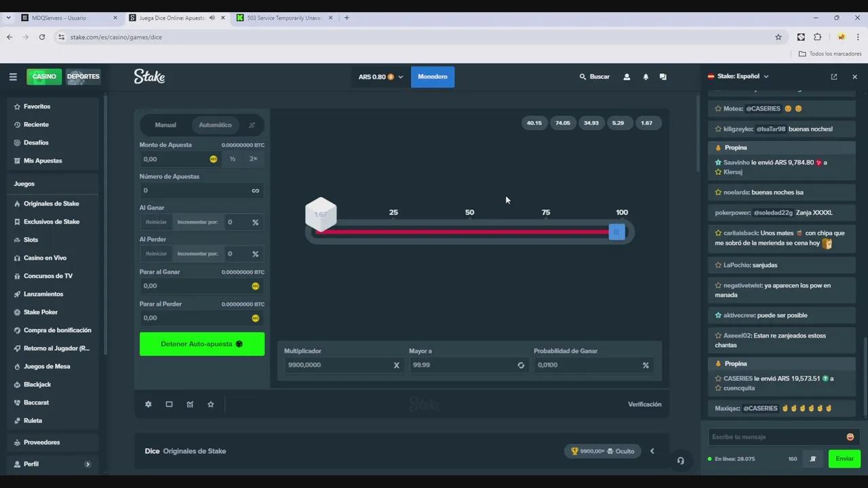
Task: Open Reciente in sidebar
Action: tap(36, 125)
